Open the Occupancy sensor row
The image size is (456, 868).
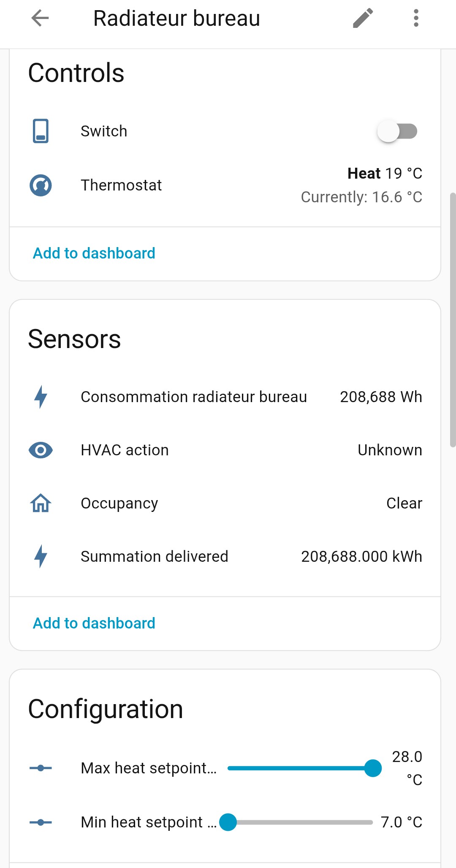pos(119,503)
